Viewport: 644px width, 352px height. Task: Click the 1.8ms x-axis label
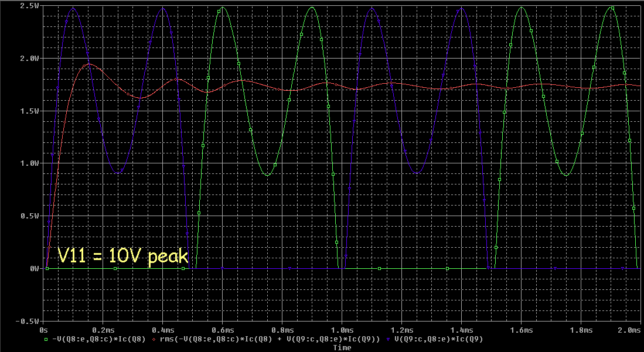[x=581, y=330]
